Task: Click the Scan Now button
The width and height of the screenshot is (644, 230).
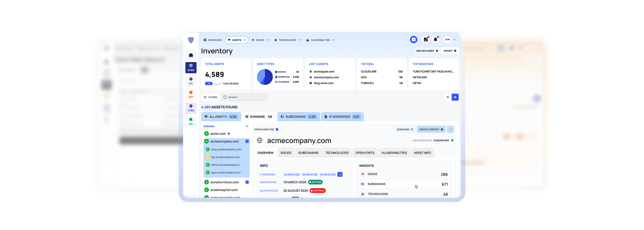Action: pyautogui.click(x=405, y=130)
